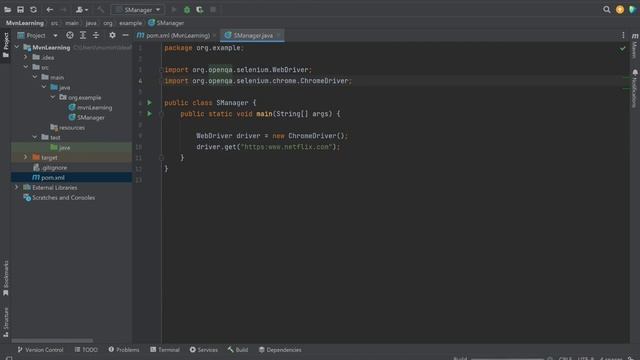Viewport: 640px width, 360px height.
Task: Click the Synchronize/reload icon in the toolbar
Action: click(33, 9)
